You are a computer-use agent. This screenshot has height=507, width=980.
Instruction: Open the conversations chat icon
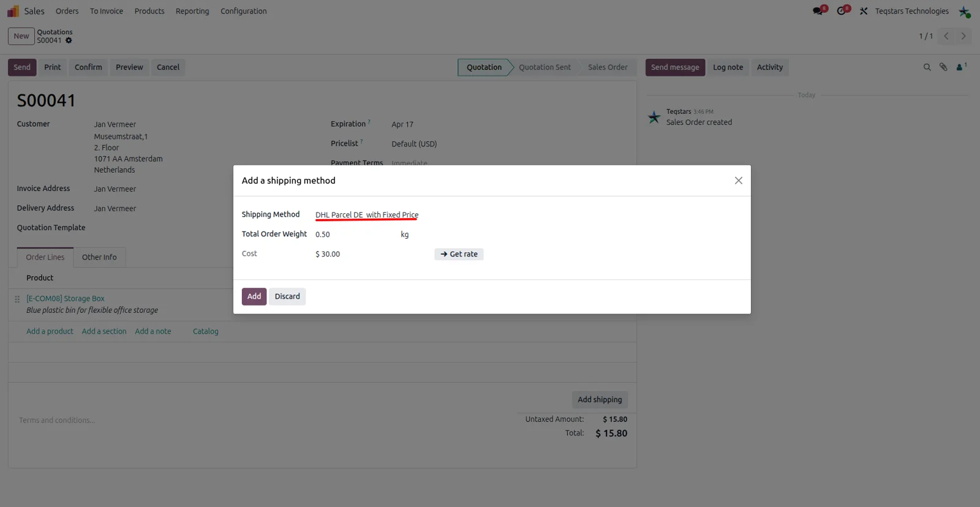coord(818,11)
